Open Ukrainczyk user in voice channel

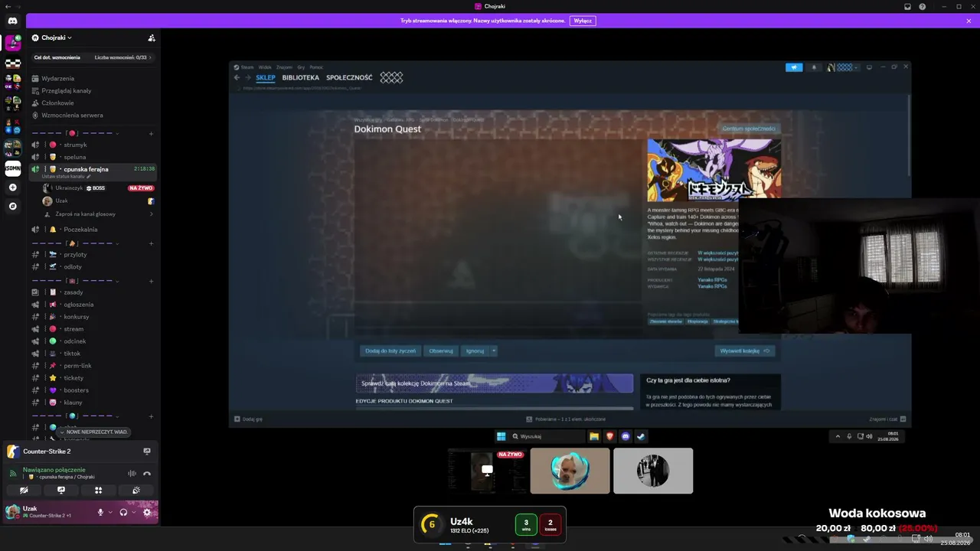98,188
